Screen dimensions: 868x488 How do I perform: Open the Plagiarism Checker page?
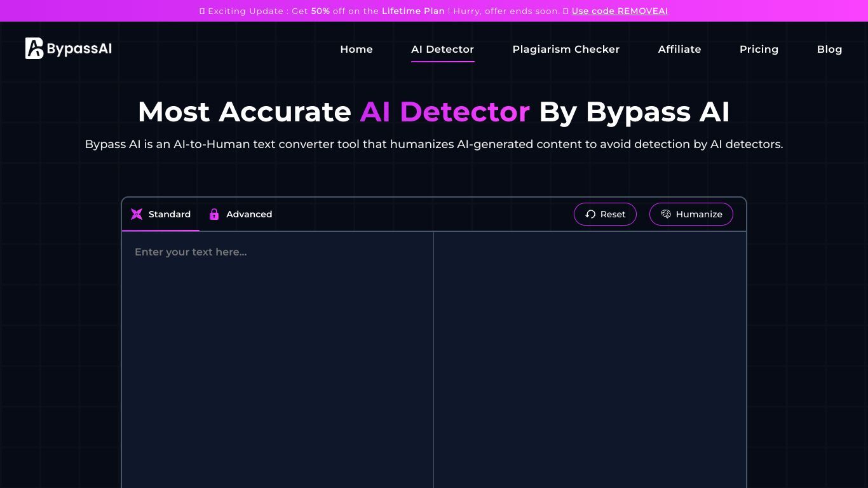tap(566, 49)
